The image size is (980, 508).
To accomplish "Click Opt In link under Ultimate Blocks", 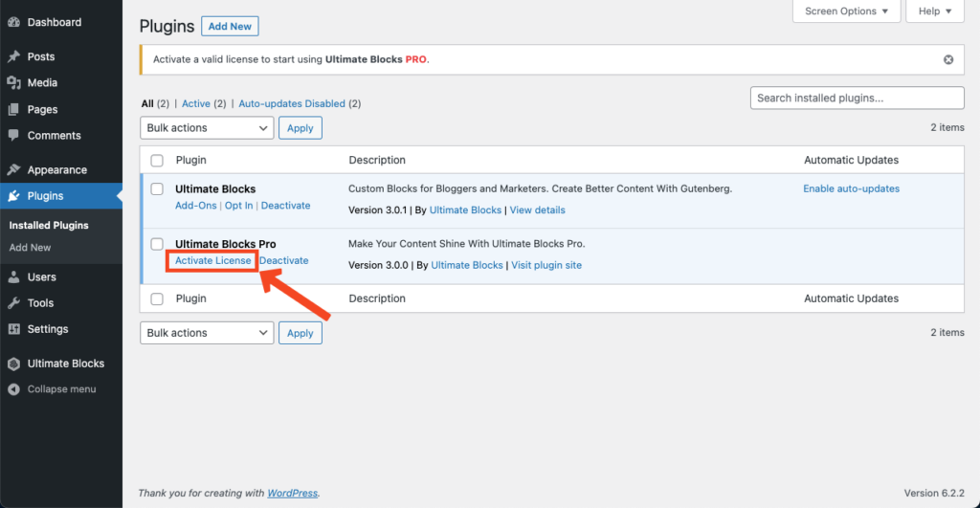I will click(x=238, y=206).
